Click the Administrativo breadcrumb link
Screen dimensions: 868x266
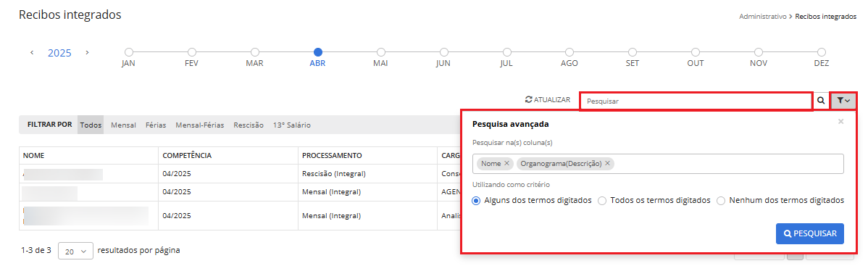762,17
